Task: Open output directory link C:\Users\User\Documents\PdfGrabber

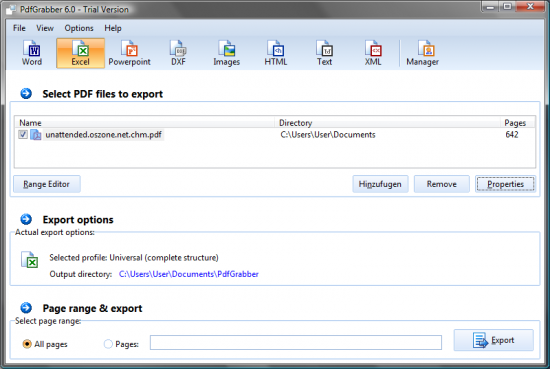Action: pyautogui.click(x=189, y=274)
